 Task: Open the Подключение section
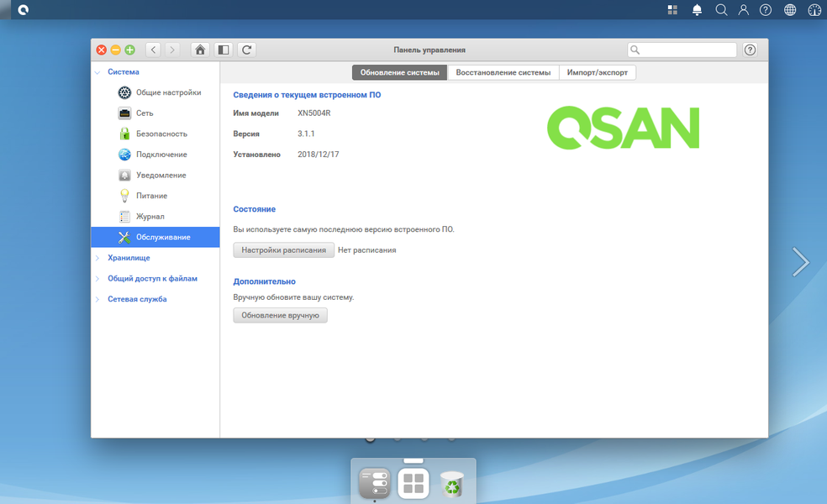[155, 154]
